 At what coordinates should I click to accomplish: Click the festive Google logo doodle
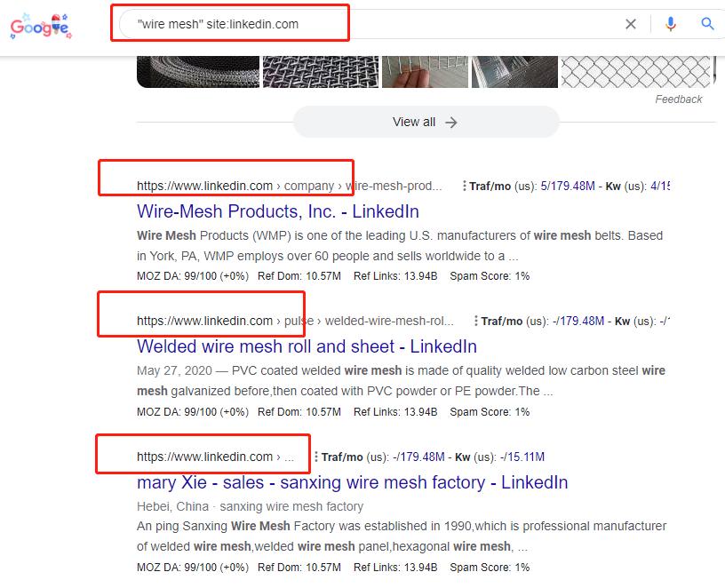point(40,25)
